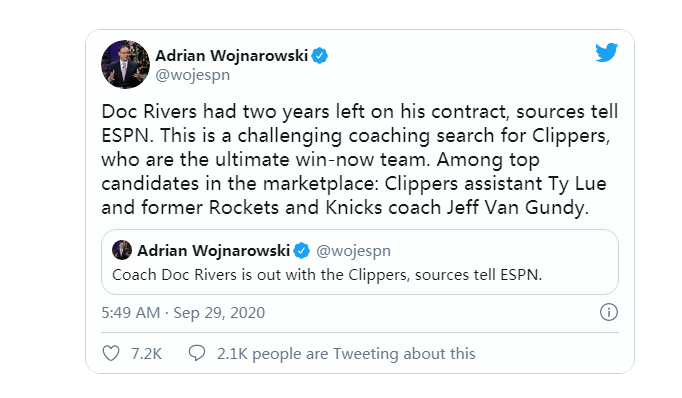Viewport: 682px width, 398px height.
Task: Open "2.1K people are Tweeting about this"
Action: point(346,354)
